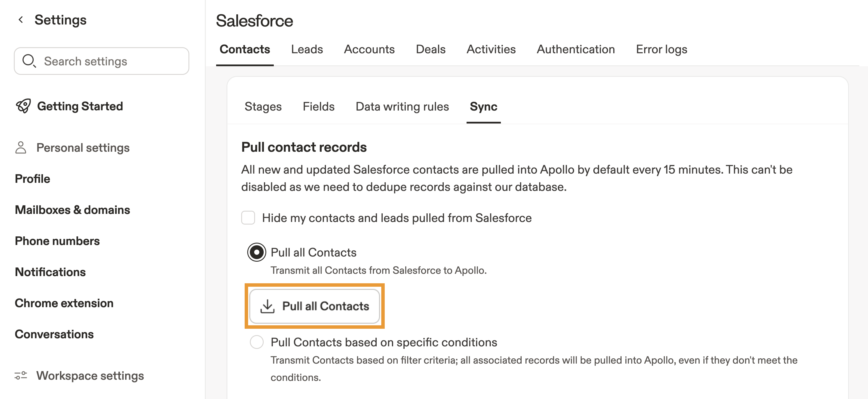Switch to the Fields subtab
The width and height of the screenshot is (868, 399).
[x=318, y=107]
